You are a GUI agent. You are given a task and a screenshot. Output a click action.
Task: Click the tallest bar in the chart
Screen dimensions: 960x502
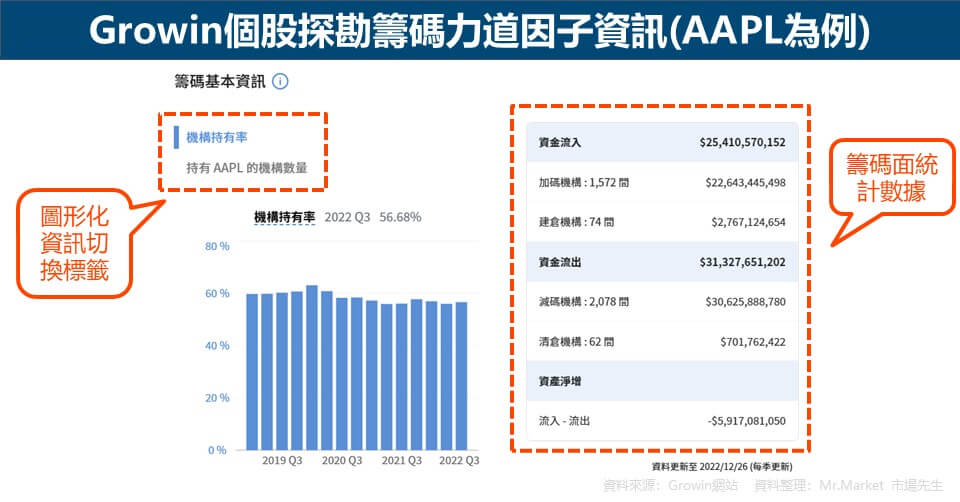312,367
